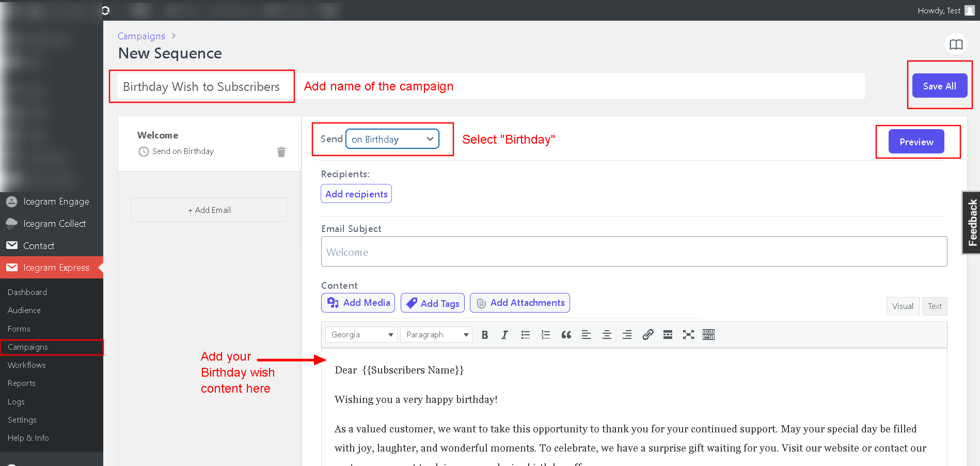Open the Feedback side tab
This screenshot has height=466, width=980.
pos(971,223)
